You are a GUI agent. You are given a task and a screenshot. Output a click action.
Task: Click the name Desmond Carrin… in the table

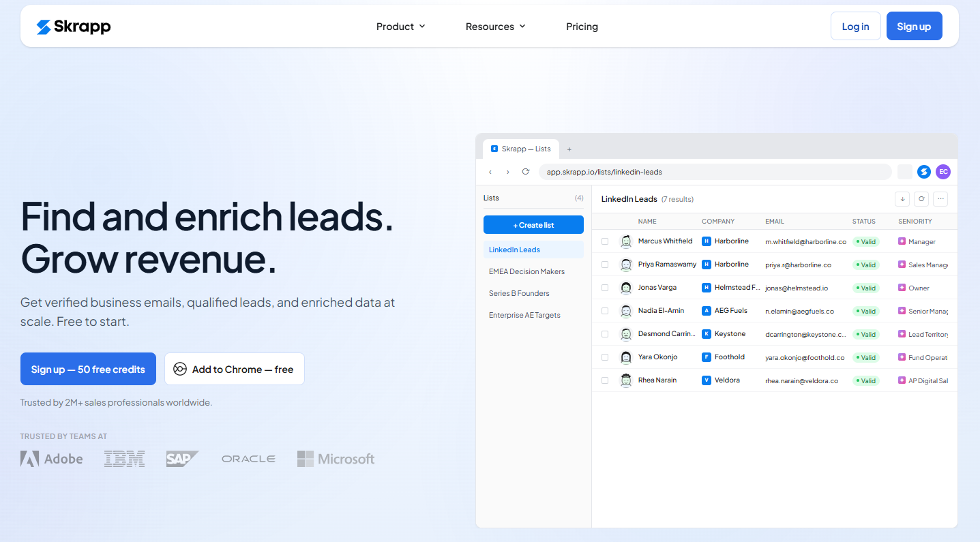coord(667,334)
